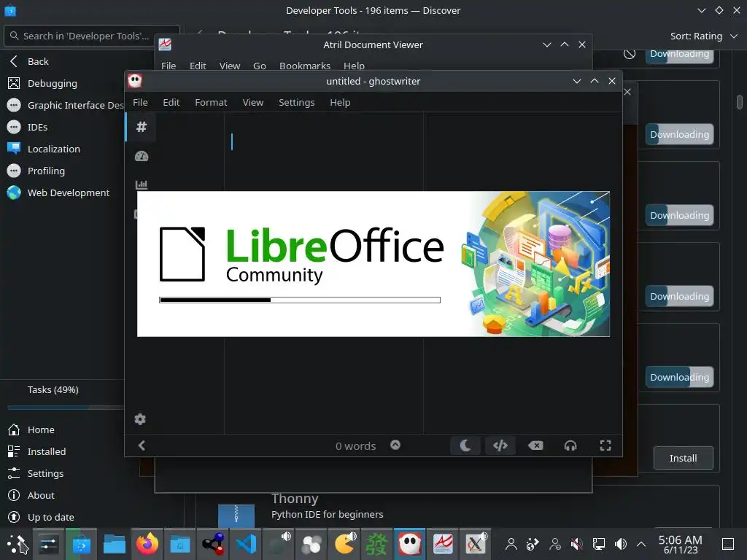Toggle dark mode moon button in ghostwriter
Screen dimensions: 747x560
[x=465, y=446]
